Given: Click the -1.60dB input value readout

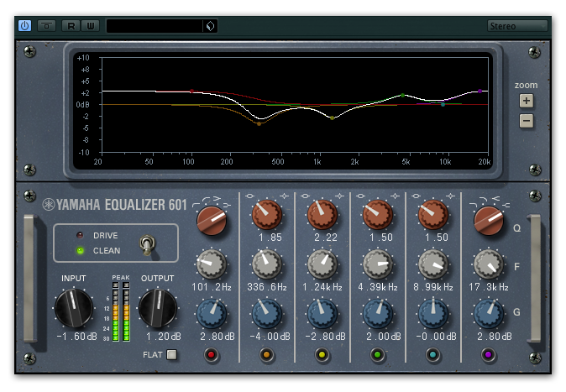Looking at the screenshot, I should click(77, 337).
